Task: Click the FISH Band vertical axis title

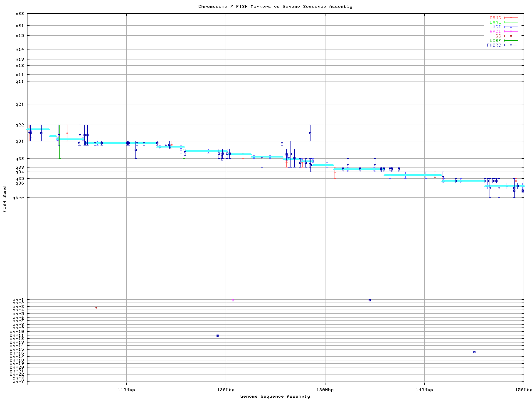Action: click(5, 199)
